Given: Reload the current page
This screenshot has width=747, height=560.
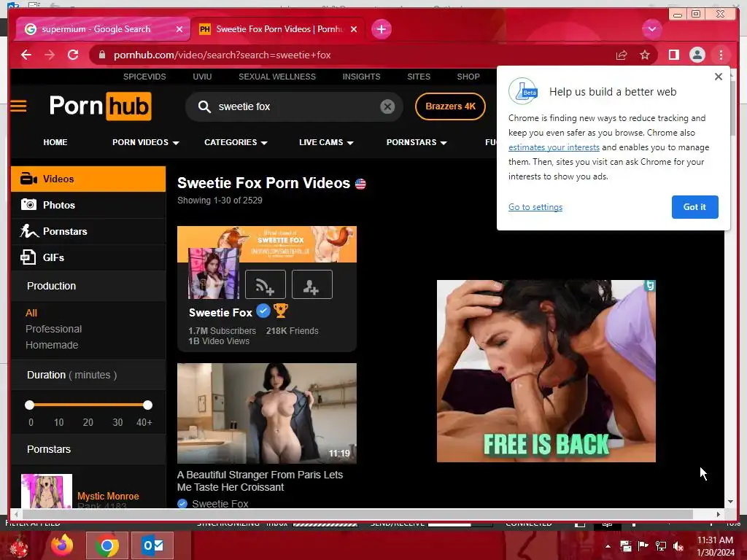Looking at the screenshot, I should click(73, 55).
